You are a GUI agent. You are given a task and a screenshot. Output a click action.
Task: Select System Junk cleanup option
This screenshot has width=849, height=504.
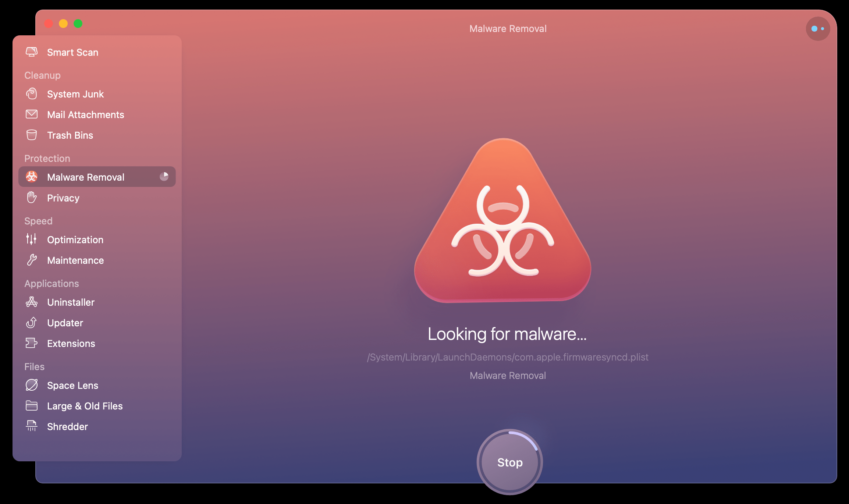coord(76,93)
